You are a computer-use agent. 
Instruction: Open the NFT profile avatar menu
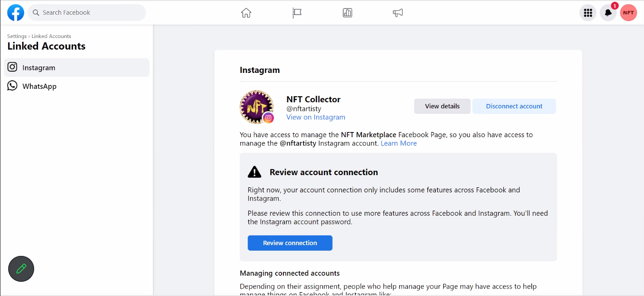coord(628,13)
